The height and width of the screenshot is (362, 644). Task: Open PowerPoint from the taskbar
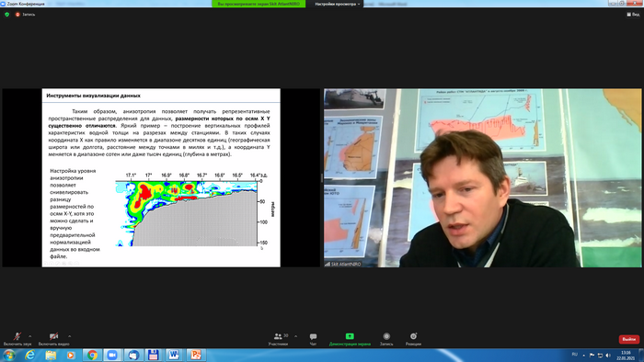tap(195, 355)
